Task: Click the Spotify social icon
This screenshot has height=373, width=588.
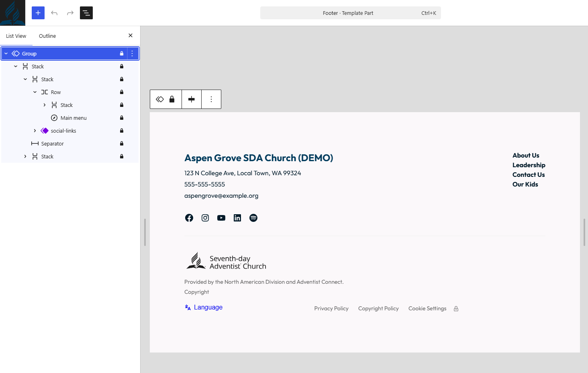Action: click(x=253, y=218)
